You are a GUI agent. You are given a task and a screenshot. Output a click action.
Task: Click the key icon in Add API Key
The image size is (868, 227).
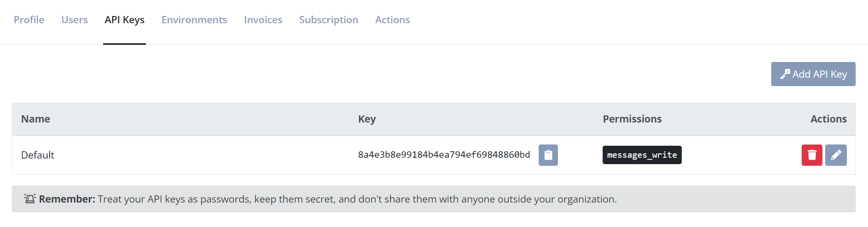(x=785, y=74)
